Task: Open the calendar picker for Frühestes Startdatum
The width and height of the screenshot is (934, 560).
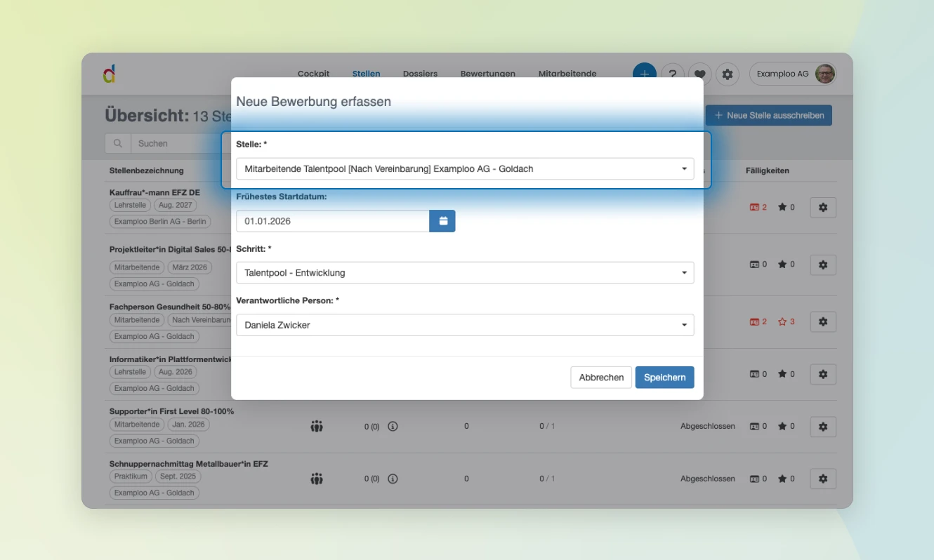Action: pos(442,221)
